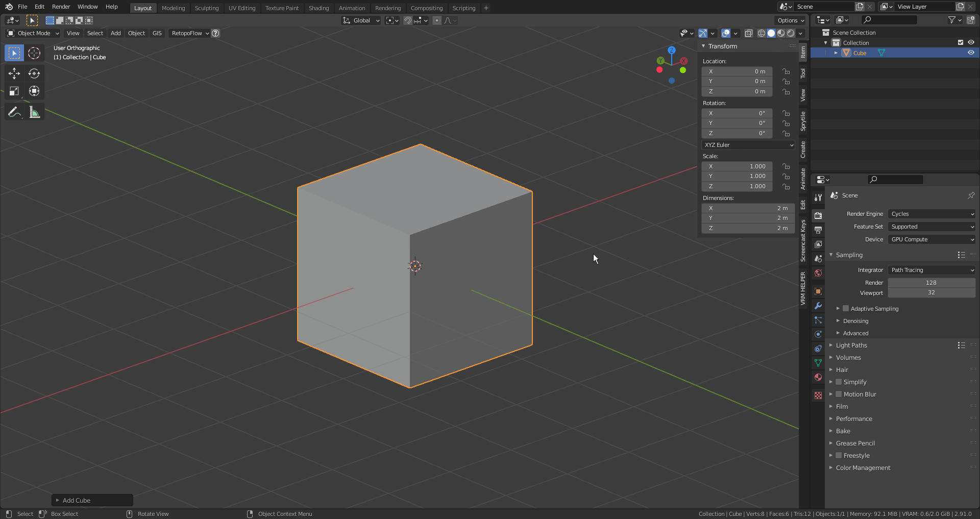980x519 pixels.
Task: Enable the Motion Blur checkbox
Action: pyautogui.click(x=839, y=394)
